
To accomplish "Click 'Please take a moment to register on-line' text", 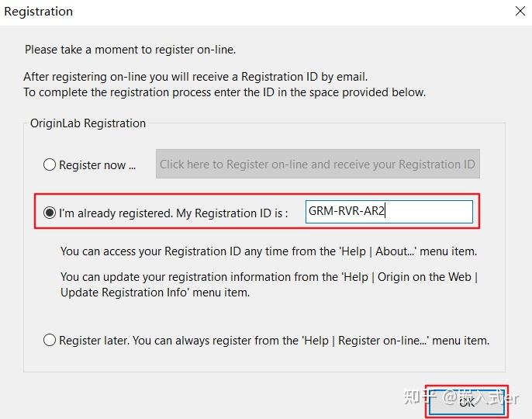I will click(x=130, y=50).
